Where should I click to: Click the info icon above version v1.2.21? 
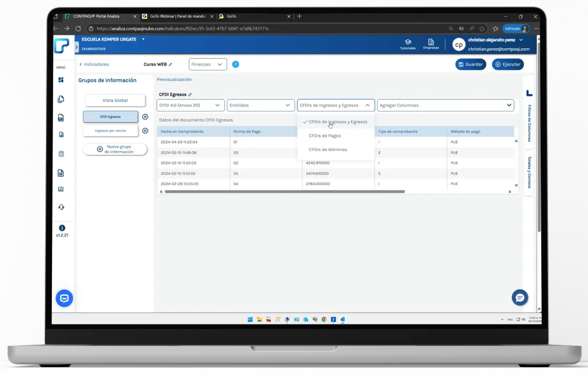point(62,228)
